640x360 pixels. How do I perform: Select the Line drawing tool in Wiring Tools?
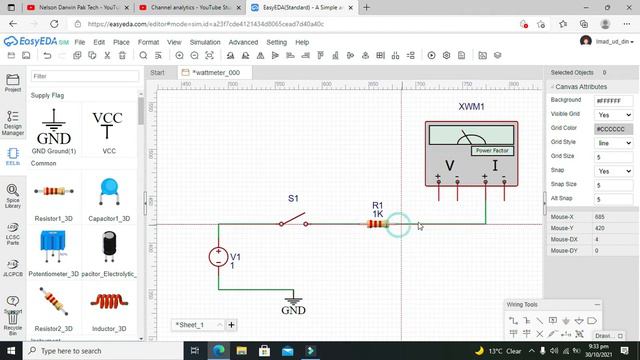(x=540, y=321)
